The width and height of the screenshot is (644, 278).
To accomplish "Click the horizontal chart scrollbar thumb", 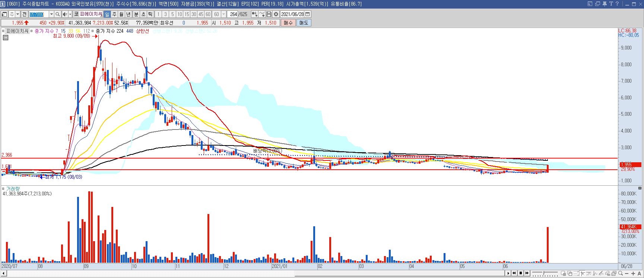I will pos(400,273).
